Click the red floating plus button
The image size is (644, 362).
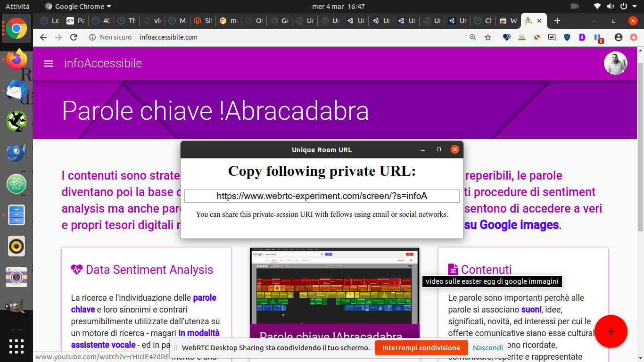[x=611, y=331]
